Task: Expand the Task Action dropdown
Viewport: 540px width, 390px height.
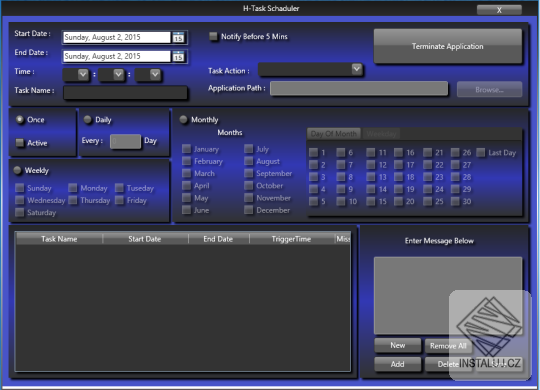Action: click(x=357, y=69)
